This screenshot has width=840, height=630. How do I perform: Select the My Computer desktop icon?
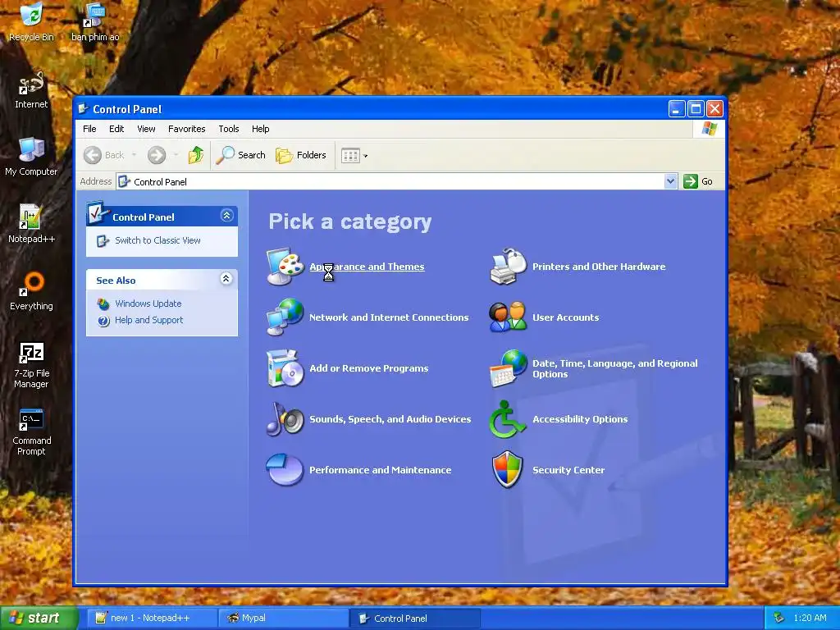[x=31, y=157]
